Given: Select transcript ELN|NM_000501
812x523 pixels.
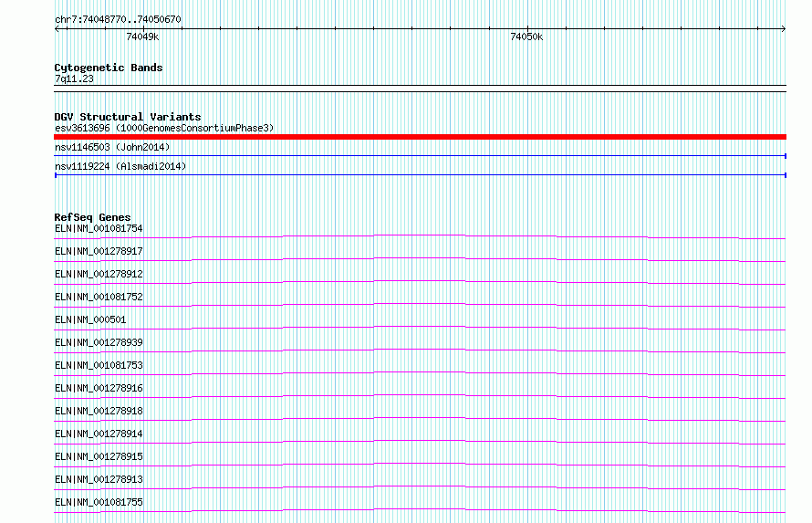Looking at the screenshot, I should (90, 319).
